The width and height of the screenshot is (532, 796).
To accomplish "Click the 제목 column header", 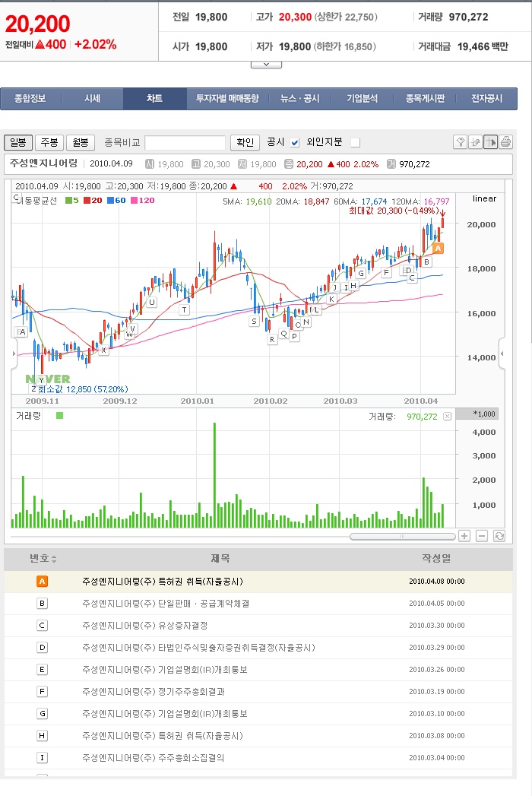I will (x=220, y=559).
